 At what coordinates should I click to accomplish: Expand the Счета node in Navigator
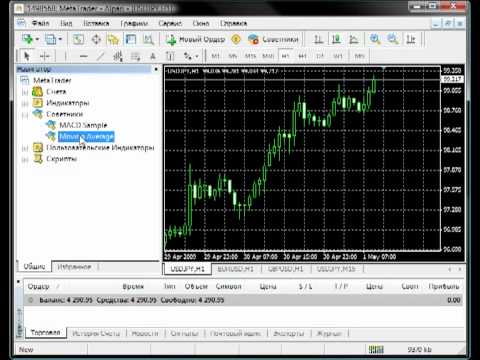[25, 92]
